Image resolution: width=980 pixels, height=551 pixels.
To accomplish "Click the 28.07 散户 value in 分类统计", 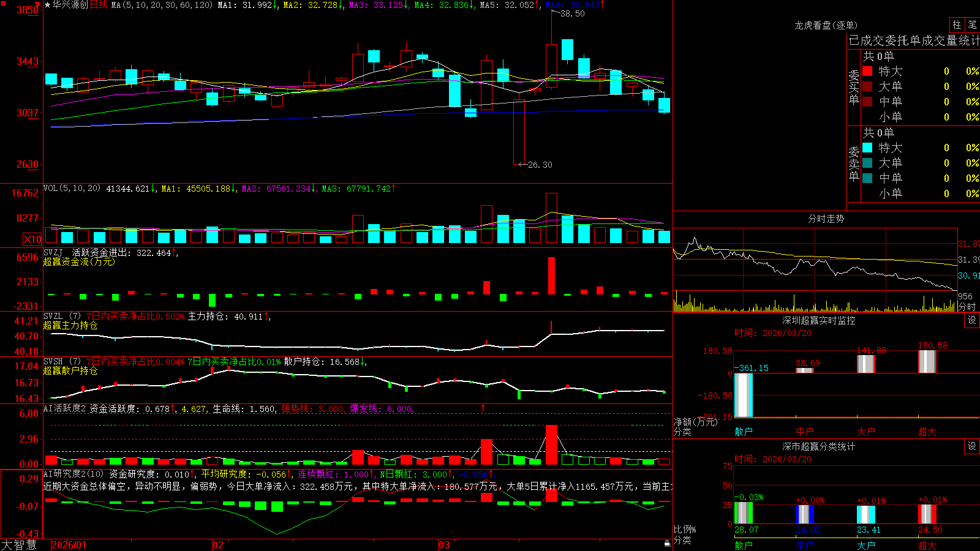I will click(x=747, y=530).
